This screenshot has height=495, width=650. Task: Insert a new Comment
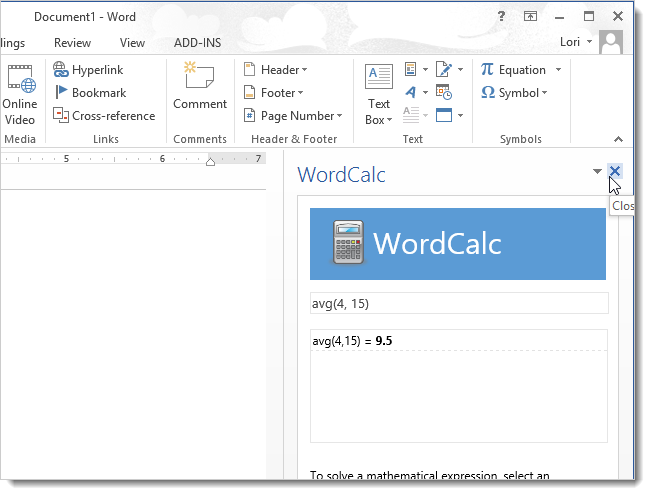click(200, 87)
